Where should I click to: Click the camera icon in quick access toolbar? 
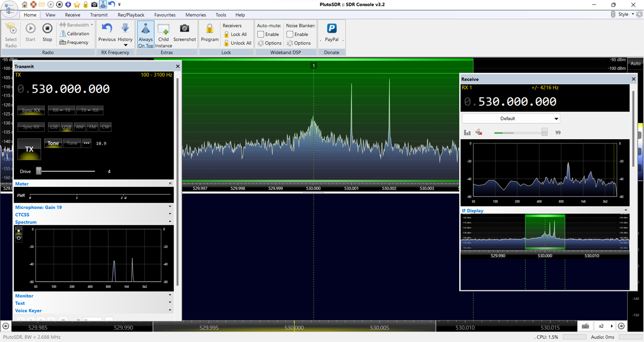pyautogui.click(x=94, y=5)
